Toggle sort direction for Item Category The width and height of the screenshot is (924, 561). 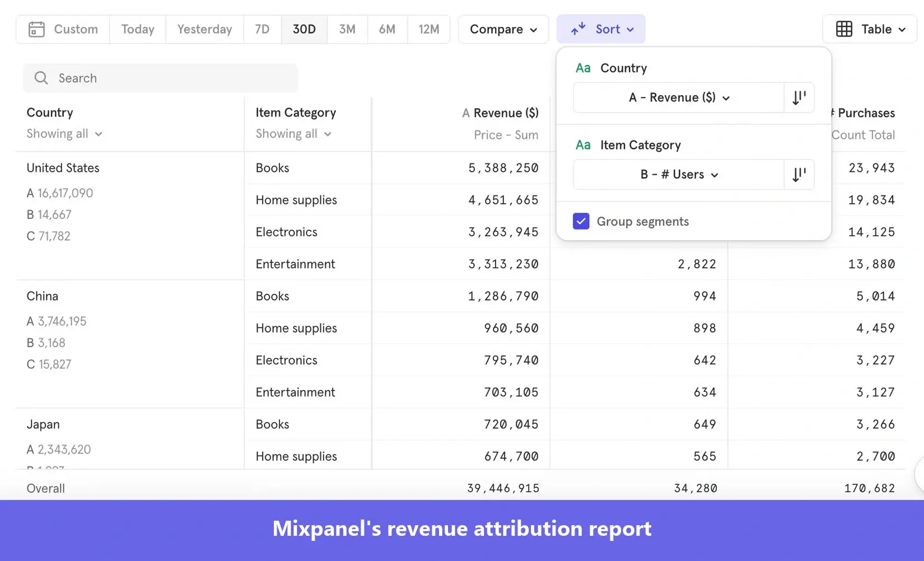[x=799, y=175]
